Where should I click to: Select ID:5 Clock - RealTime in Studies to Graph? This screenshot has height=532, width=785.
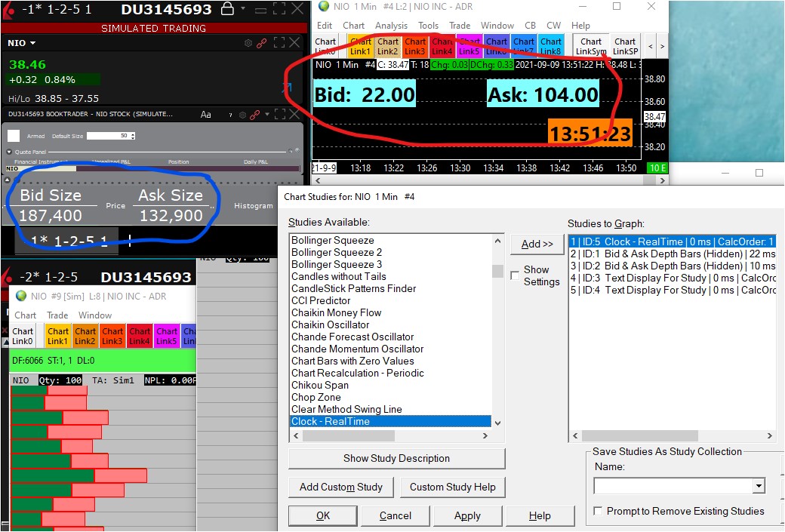point(673,241)
